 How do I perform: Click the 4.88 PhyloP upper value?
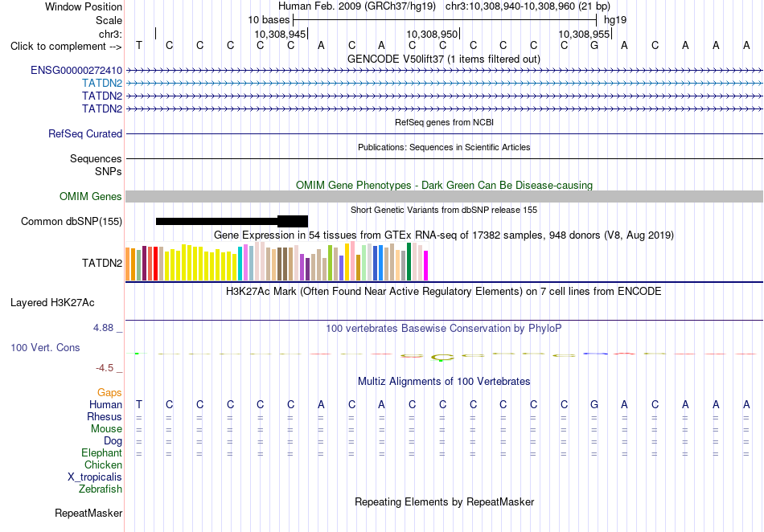103,328
